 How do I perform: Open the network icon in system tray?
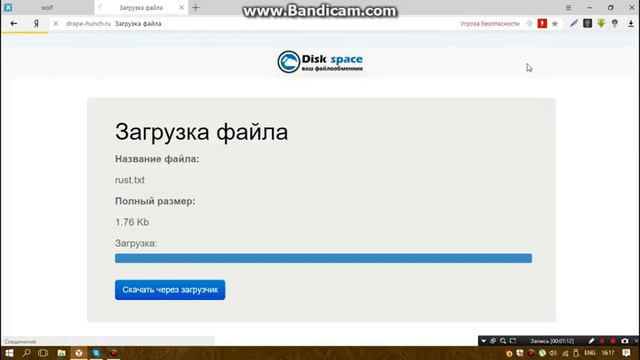pos(565,353)
